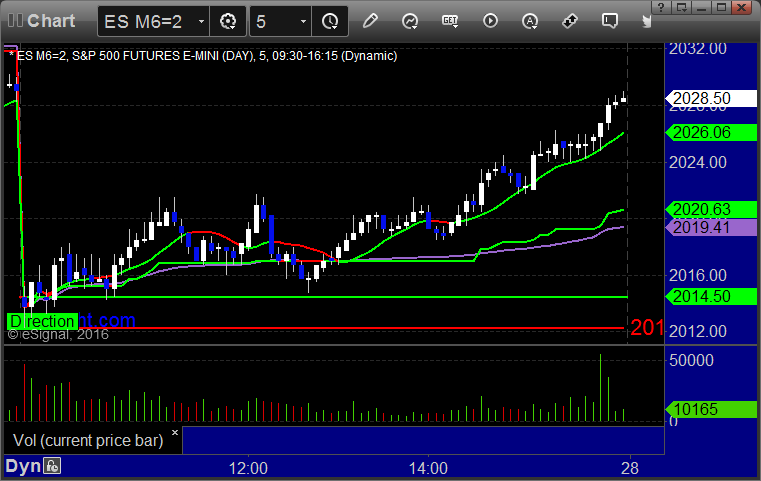Image resolution: width=761 pixels, height=481 pixels.
Task: Click the replay play-circle icon
Action: pos(490,20)
